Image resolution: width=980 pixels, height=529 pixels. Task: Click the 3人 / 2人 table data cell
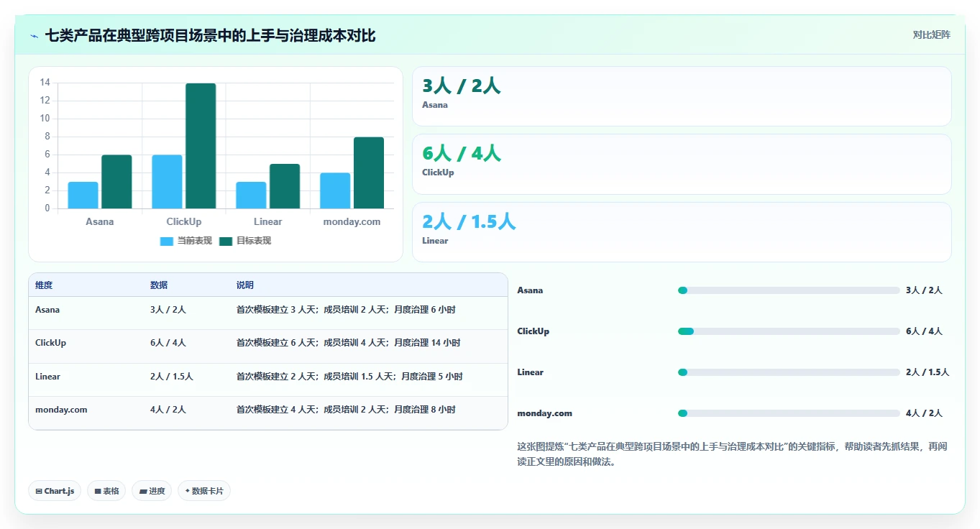point(168,310)
